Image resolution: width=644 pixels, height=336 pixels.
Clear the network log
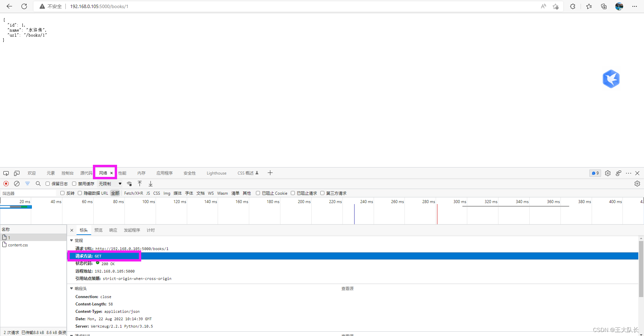(x=17, y=184)
